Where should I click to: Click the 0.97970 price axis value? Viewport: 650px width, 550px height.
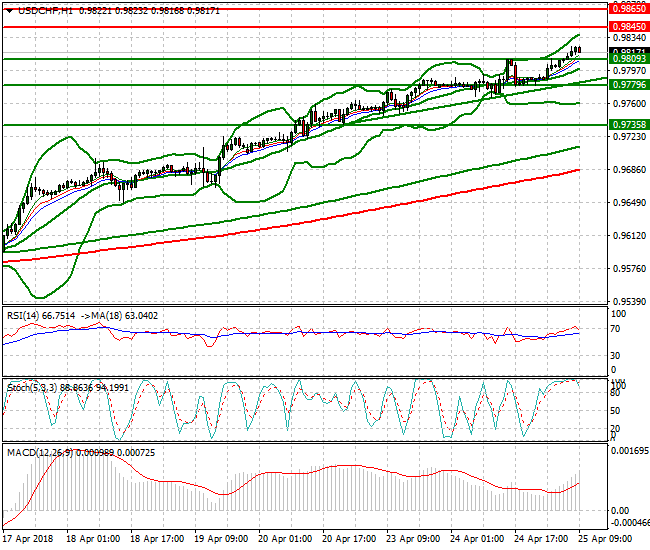coord(629,71)
